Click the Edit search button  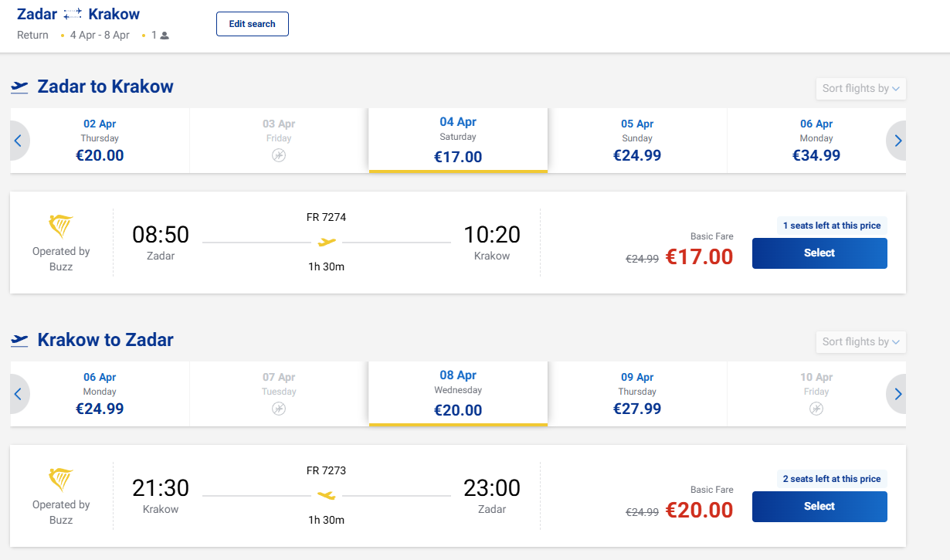pyautogui.click(x=252, y=24)
